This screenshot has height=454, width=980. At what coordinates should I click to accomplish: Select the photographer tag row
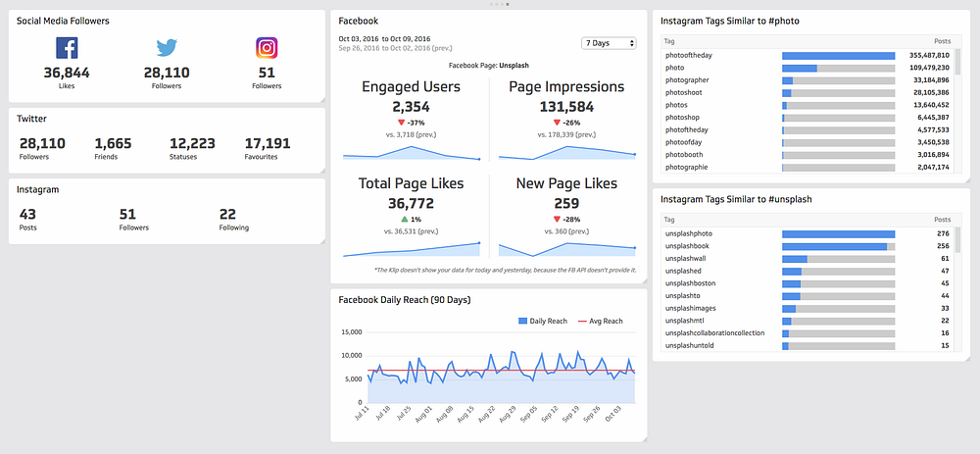click(x=808, y=80)
